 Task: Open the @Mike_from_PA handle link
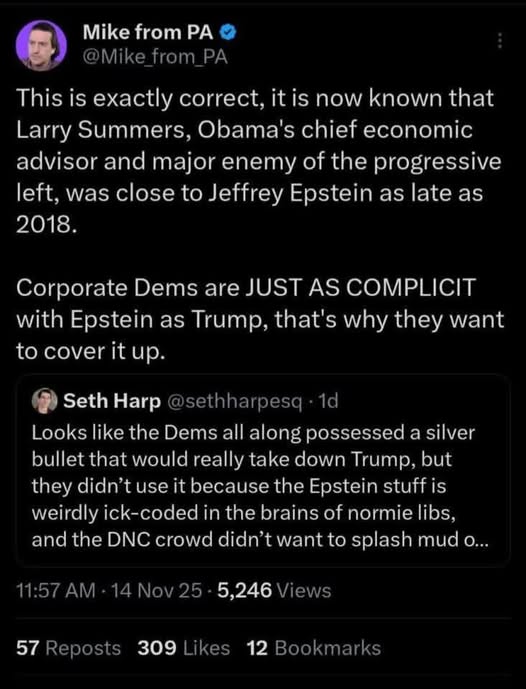155,57
